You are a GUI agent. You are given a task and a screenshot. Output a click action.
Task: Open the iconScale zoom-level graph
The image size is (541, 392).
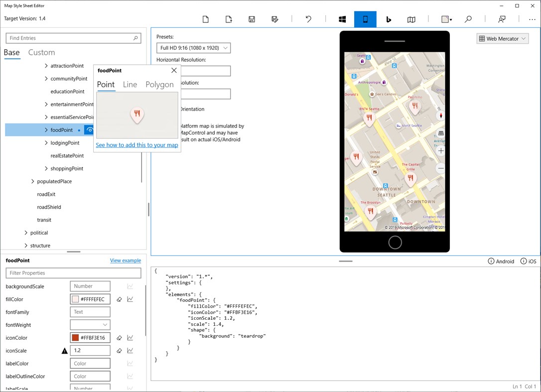pos(130,351)
